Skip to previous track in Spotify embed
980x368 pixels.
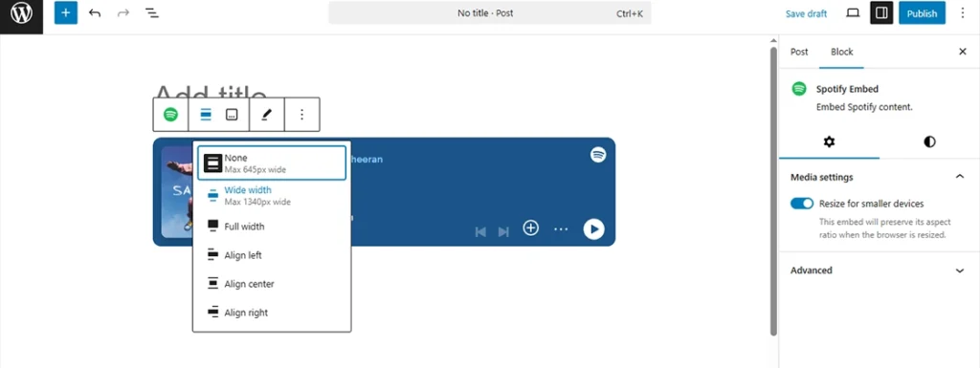pyautogui.click(x=480, y=231)
